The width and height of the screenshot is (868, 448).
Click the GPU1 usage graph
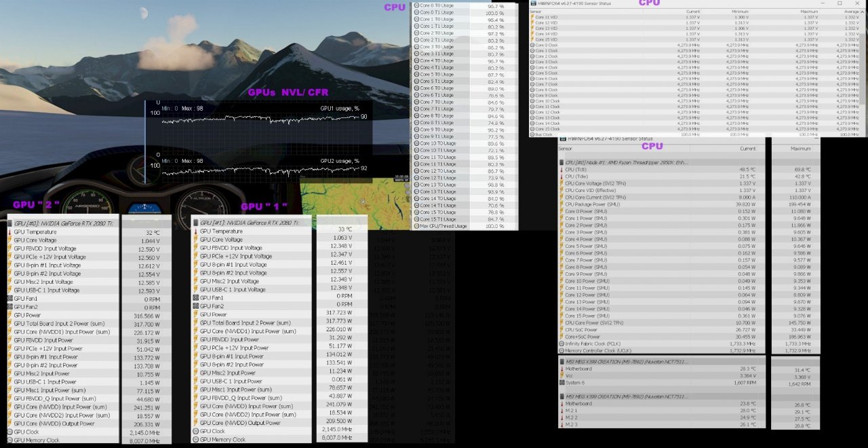click(x=258, y=120)
